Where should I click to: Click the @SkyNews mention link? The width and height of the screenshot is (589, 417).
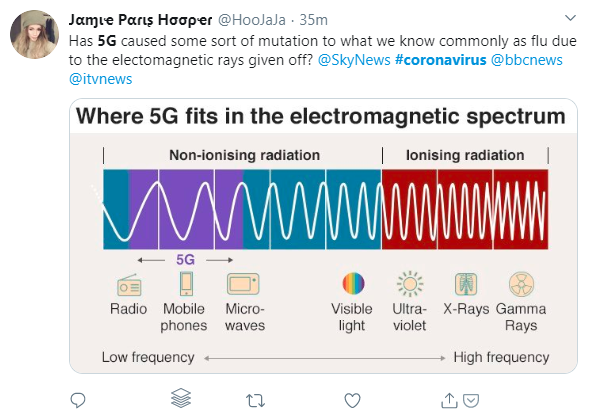[354, 60]
